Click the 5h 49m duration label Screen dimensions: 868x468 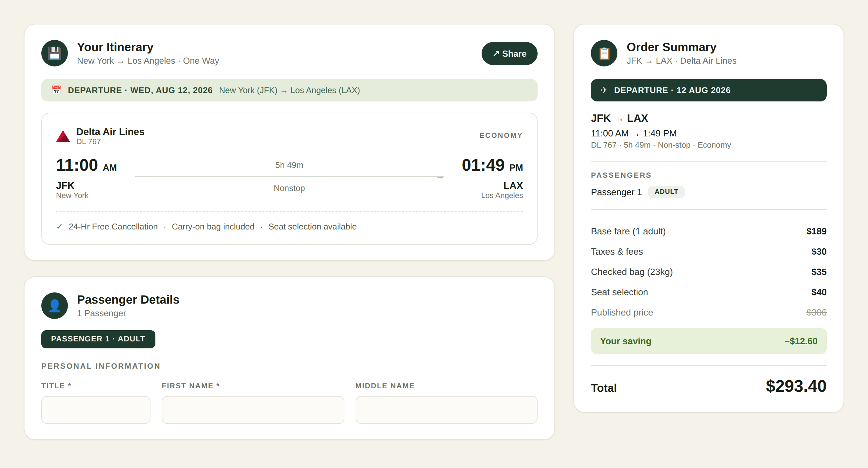[x=289, y=165]
